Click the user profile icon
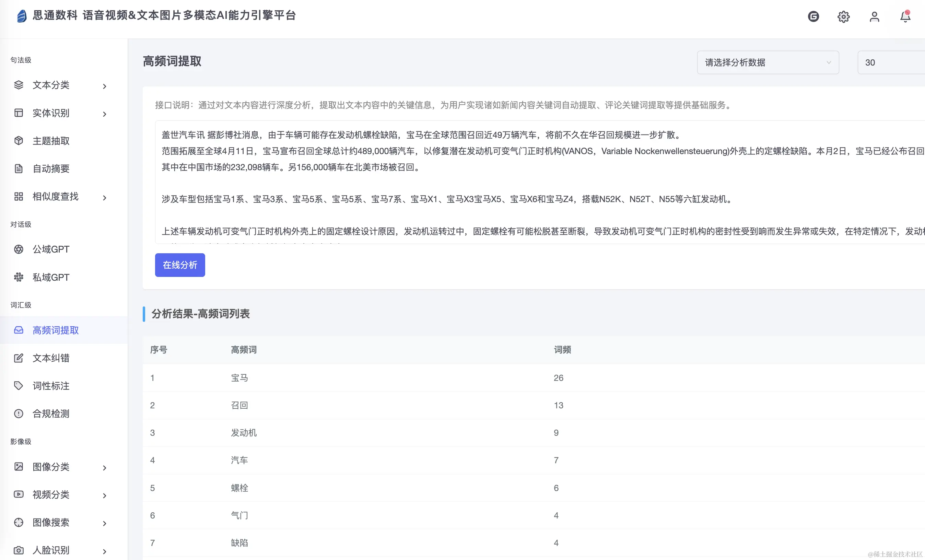 [x=874, y=16]
